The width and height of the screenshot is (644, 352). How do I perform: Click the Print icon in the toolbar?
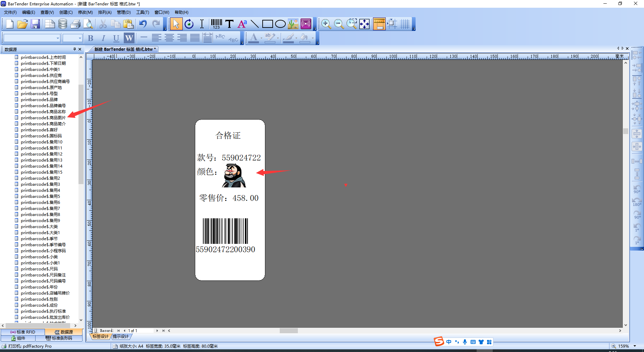click(75, 24)
